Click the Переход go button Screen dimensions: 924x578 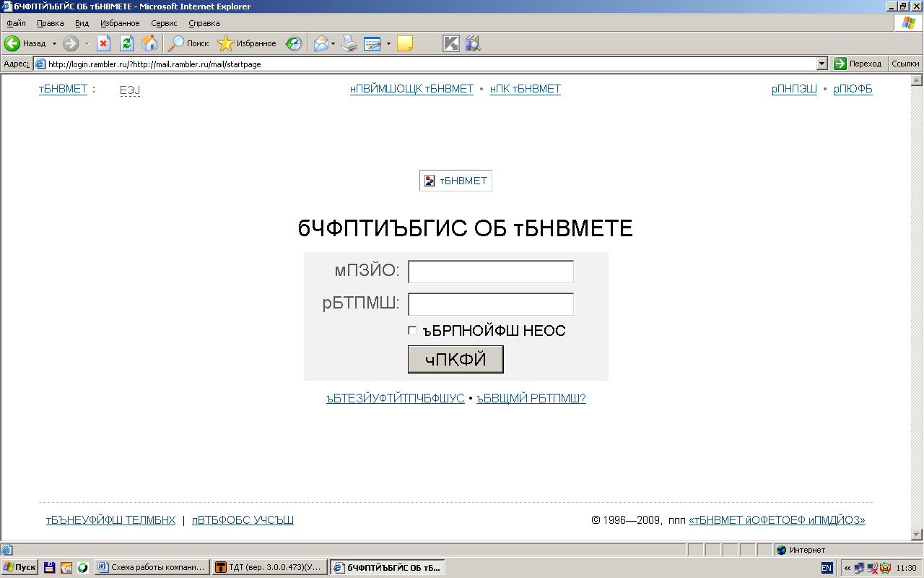(858, 64)
